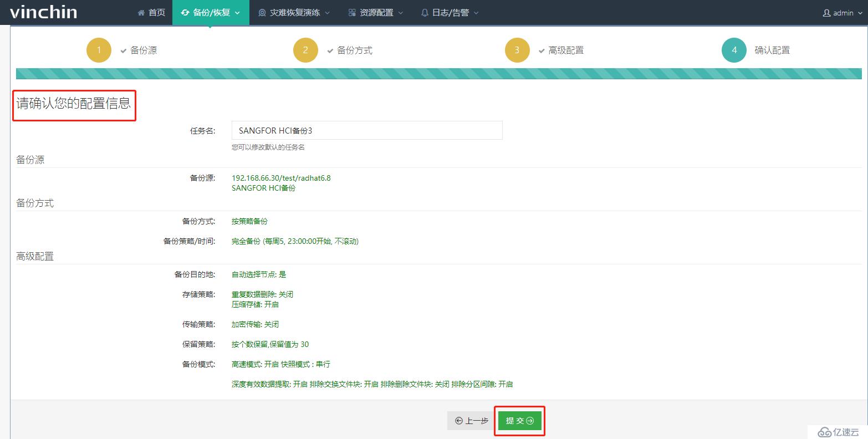Click the 备份方式 step label
Viewport: 868px width, 439px height.
pyautogui.click(x=355, y=50)
